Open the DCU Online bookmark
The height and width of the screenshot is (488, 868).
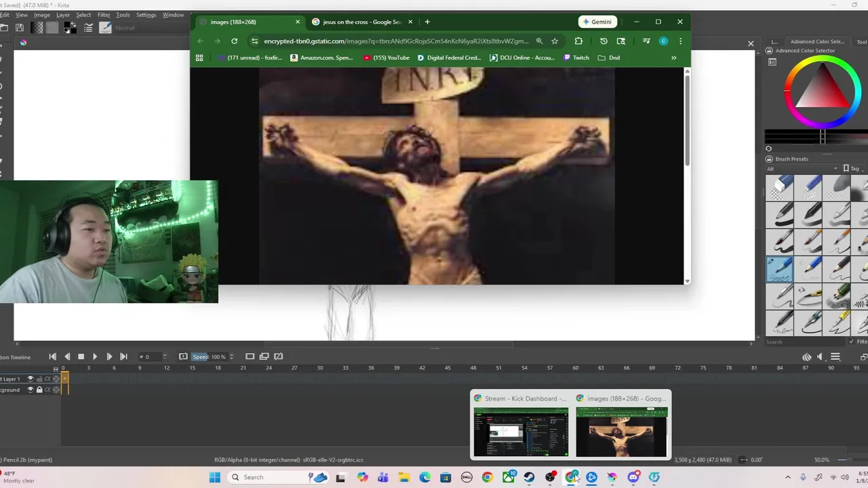522,58
